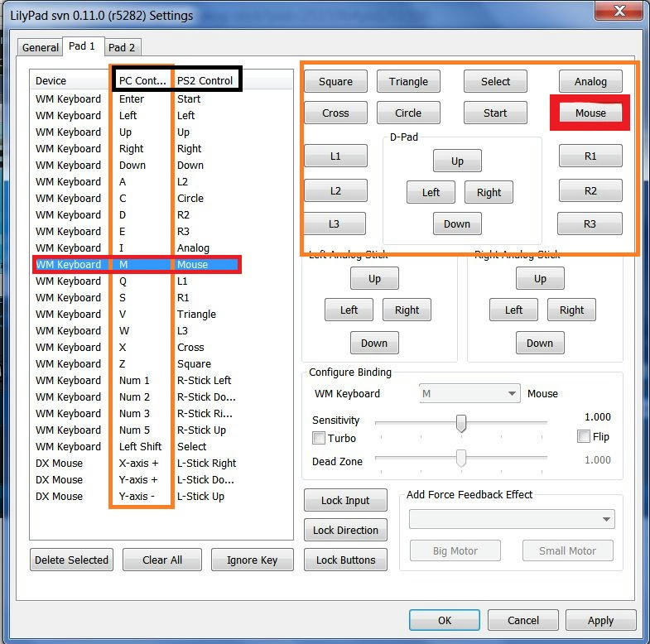
Task: Adjust the Dead Zone slider
Action: [x=461, y=459]
